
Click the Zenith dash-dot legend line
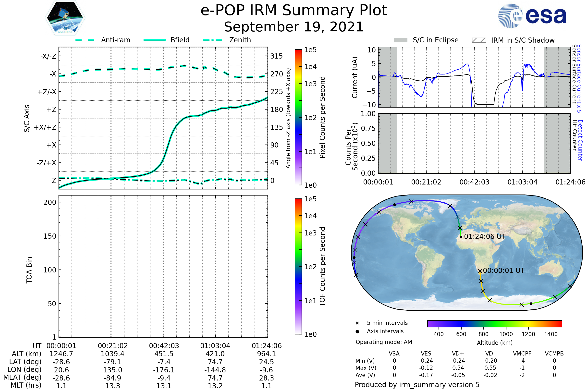click(212, 40)
